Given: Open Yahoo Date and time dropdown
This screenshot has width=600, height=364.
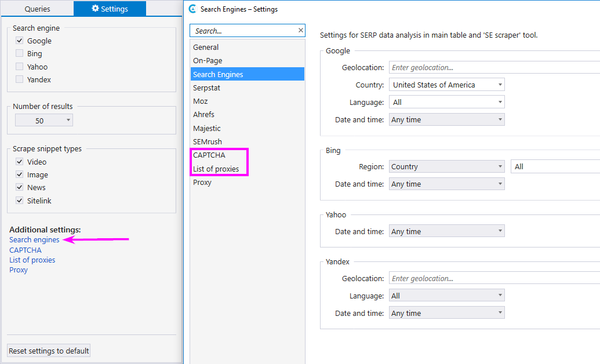Looking at the screenshot, I should [x=446, y=231].
